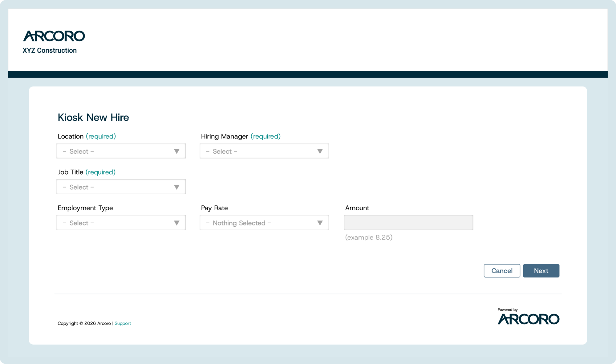Viewport: 616px width, 364px height.
Task: Open the Support link in footer
Action: [123, 323]
